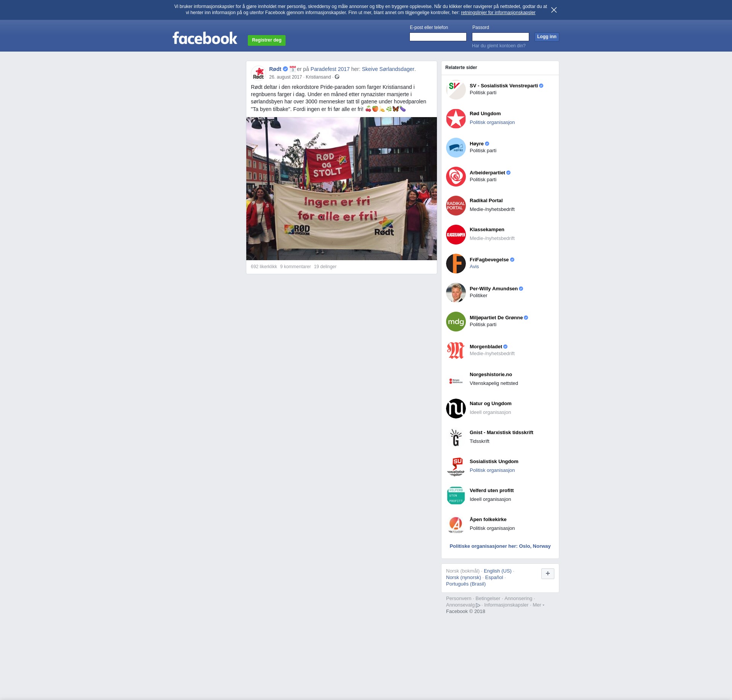Open Arbeiderpartiet rose logo
Viewport: 732px width, 700px height.
(456, 177)
